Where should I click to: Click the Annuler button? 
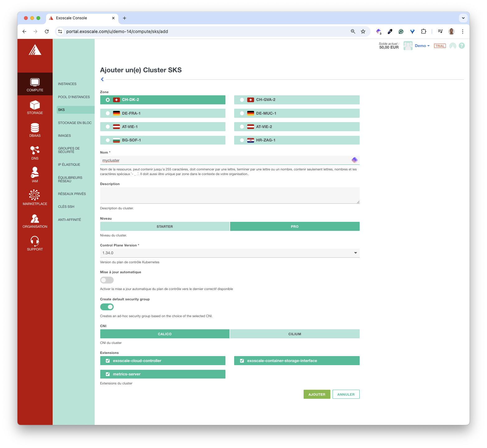click(346, 394)
